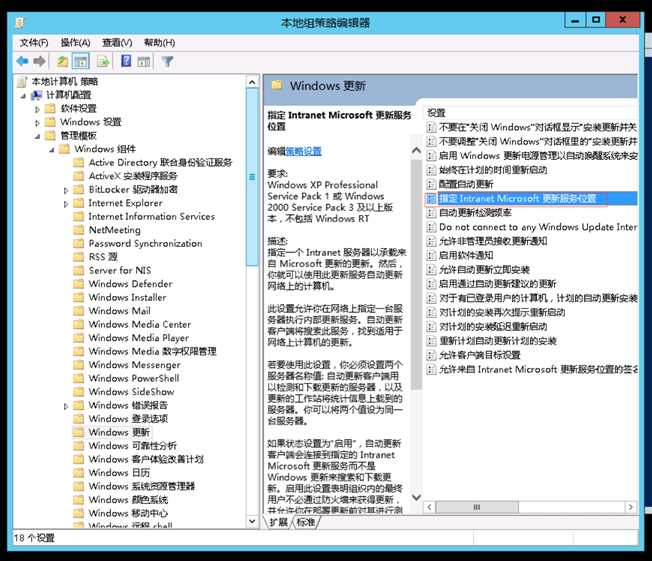
Task: Click the Windows Mail folder icon
Action: [79, 311]
